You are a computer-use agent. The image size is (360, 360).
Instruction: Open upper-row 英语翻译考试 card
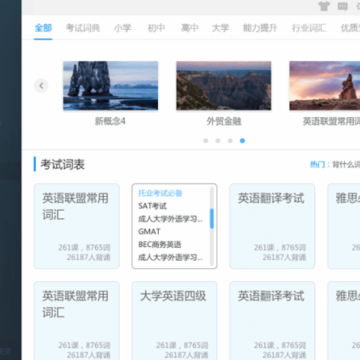tap(272, 226)
